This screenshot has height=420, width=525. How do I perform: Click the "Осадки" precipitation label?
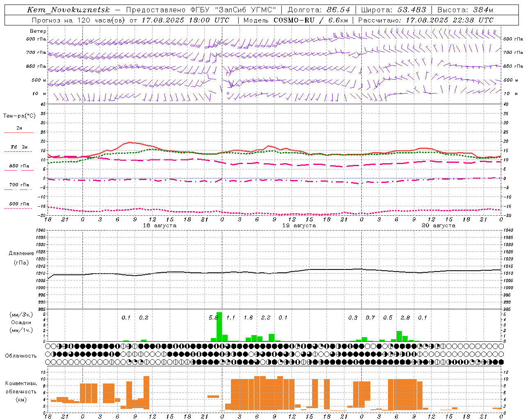pyautogui.click(x=21, y=322)
